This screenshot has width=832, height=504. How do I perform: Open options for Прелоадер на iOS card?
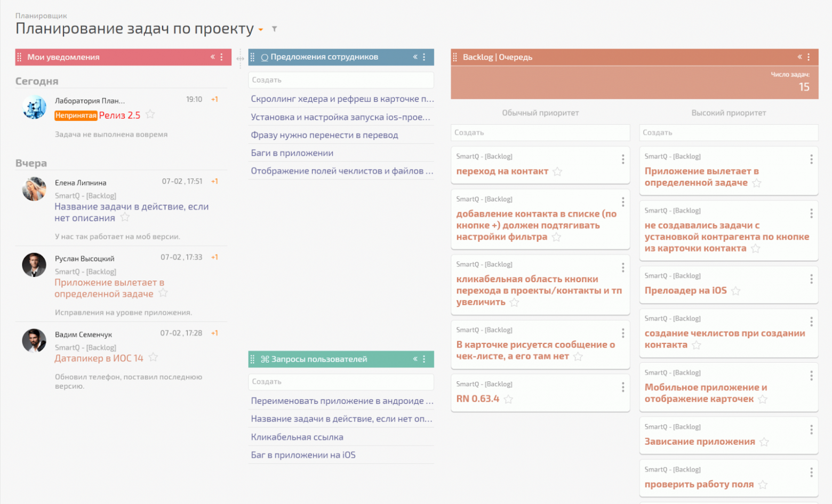[x=811, y=279]
